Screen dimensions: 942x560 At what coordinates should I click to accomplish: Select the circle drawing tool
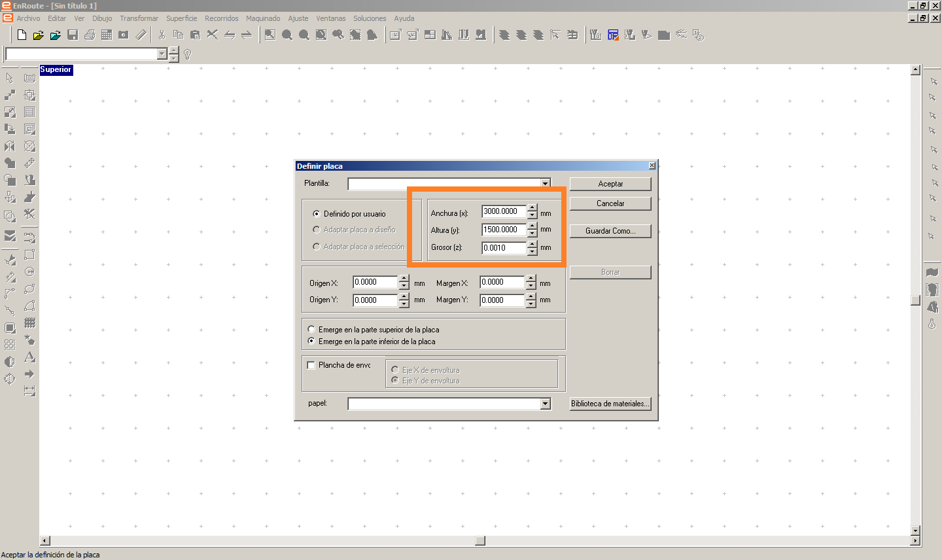[x=29, y=271]
